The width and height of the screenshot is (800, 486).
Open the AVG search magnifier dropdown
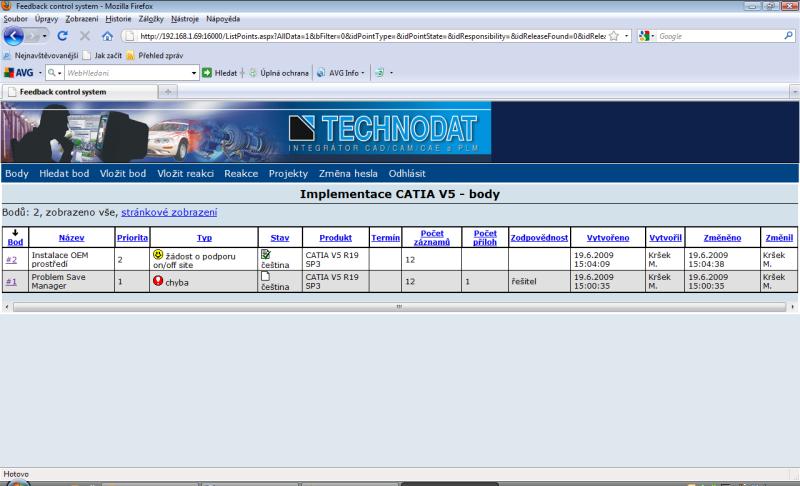coord(54,73)
